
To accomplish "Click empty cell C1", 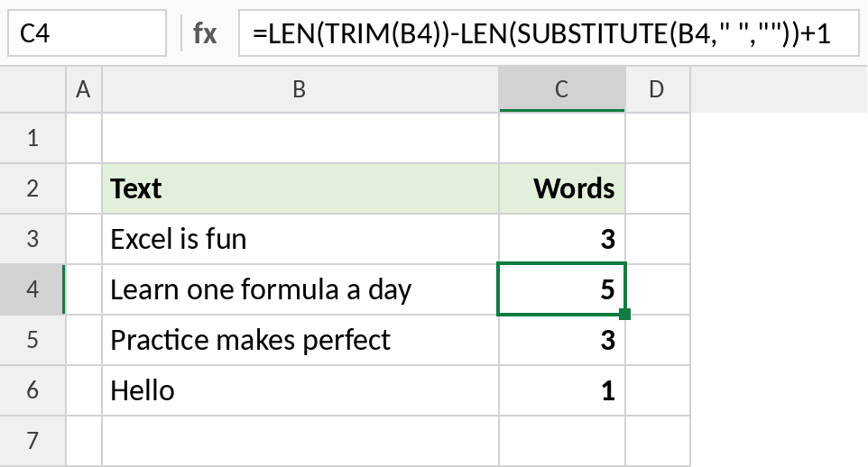I will 562,138.
